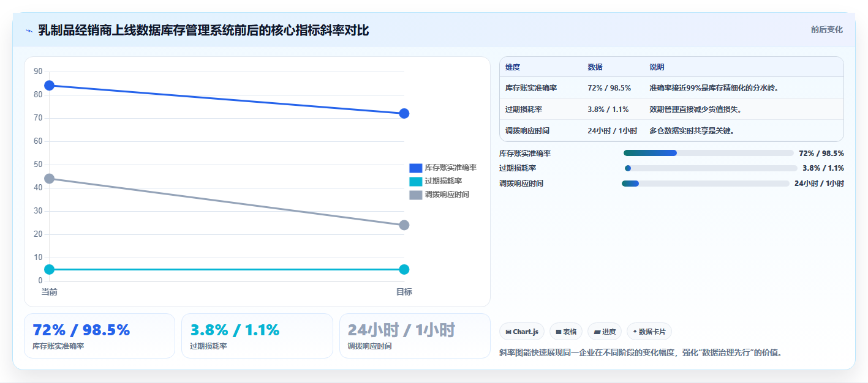Toggle 库存账实准确率 legend swatch in chart

click(416, 168)
